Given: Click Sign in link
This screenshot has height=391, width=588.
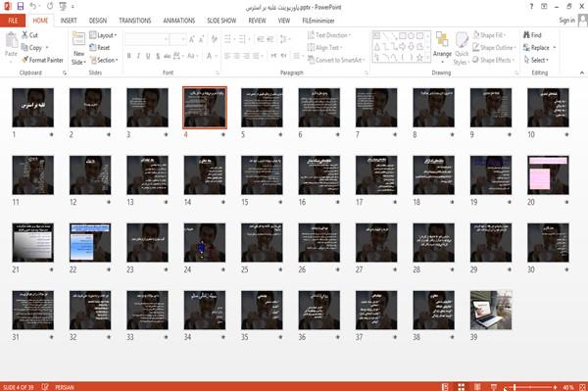Looking at the screenshot, I should pos(566,21).
